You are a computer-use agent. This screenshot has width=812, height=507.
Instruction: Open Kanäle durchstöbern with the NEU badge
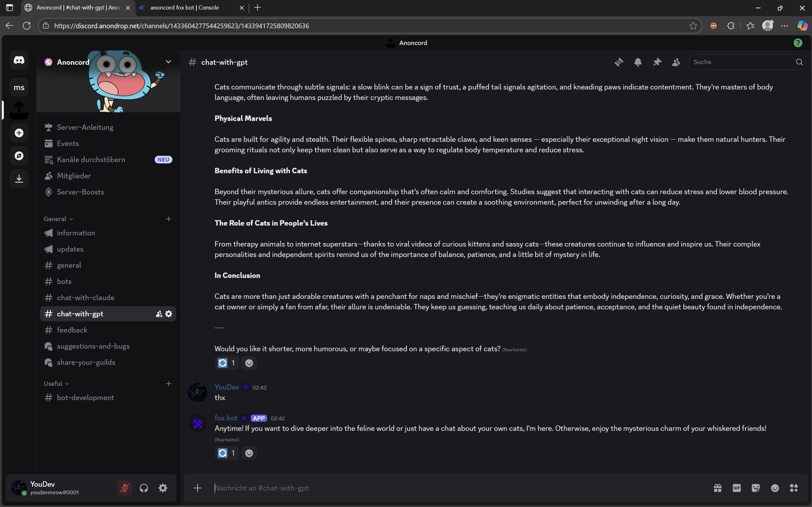click(91, 159)
